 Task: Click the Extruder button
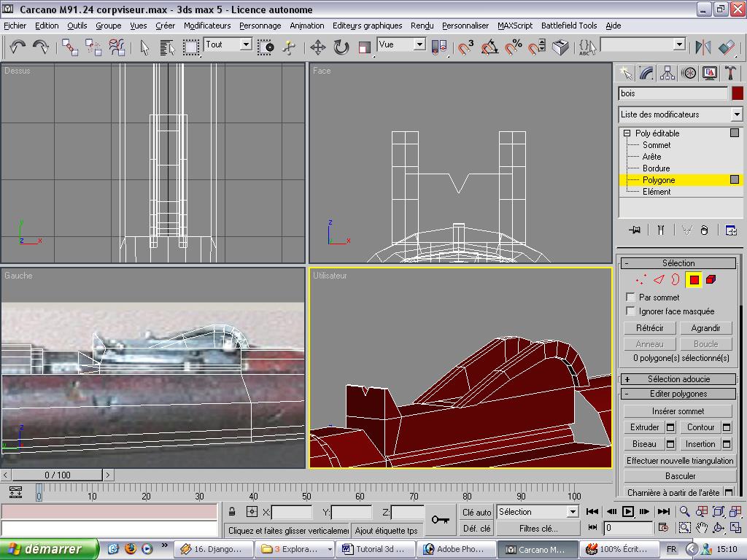click(645, 427)
